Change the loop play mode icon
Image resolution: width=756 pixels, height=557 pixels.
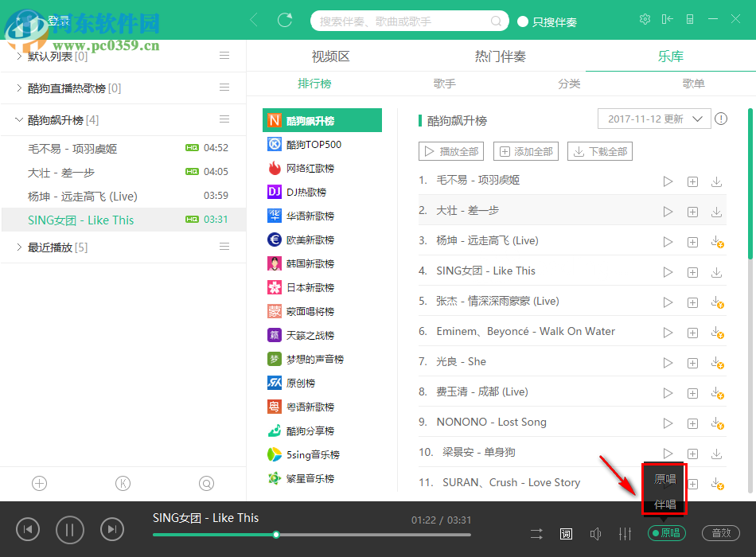coord(536,533)
